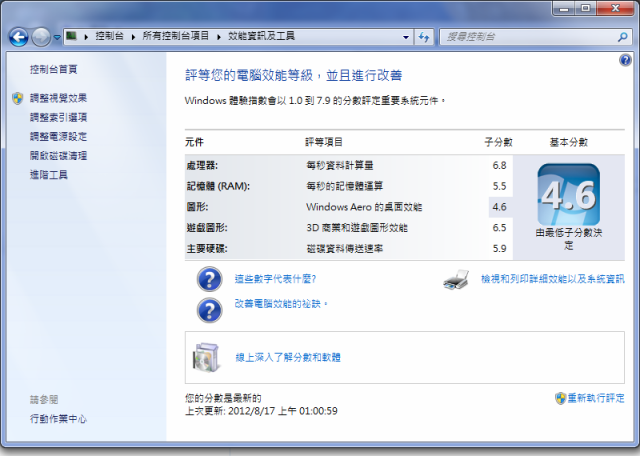Close the window with red X
Screen dimensions: 640x456
click(616, 9)
